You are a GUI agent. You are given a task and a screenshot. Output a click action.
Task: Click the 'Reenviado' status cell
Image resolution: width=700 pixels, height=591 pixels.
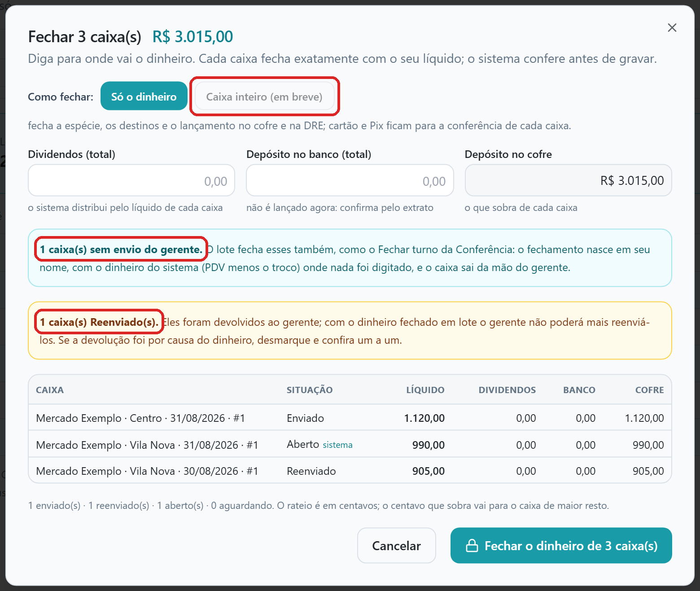point(311,471)
